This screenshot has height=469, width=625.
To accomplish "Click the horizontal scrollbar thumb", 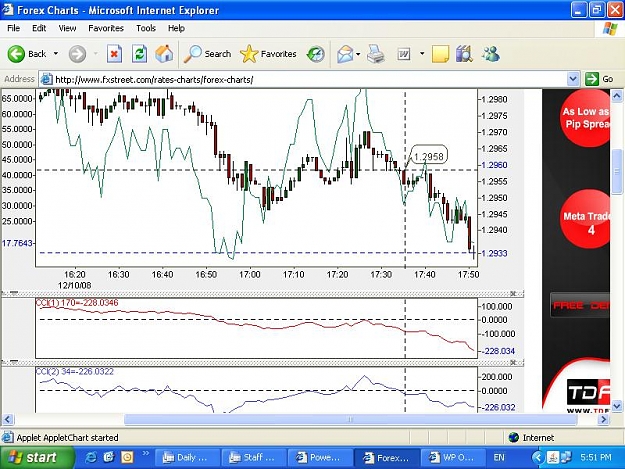I will coord(351,419).
